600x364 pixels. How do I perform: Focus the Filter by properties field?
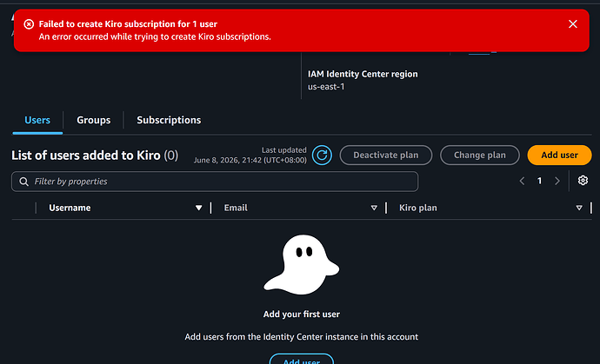pos(215,182)
